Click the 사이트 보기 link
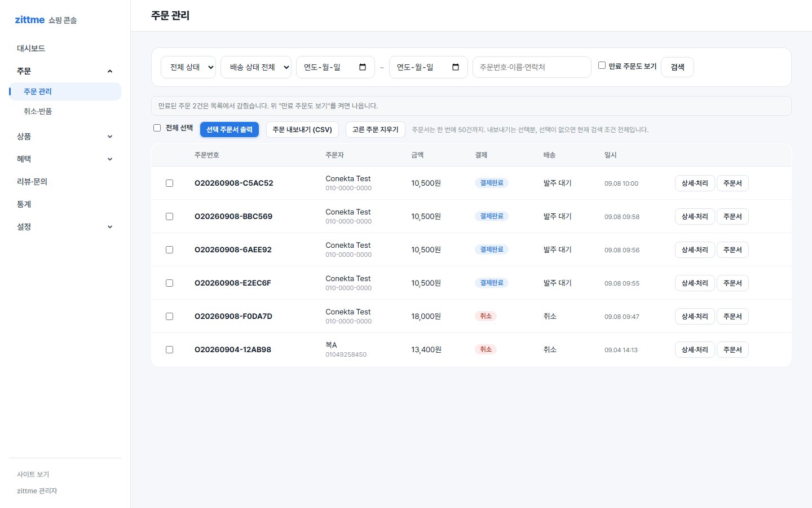 pos(33,475)
